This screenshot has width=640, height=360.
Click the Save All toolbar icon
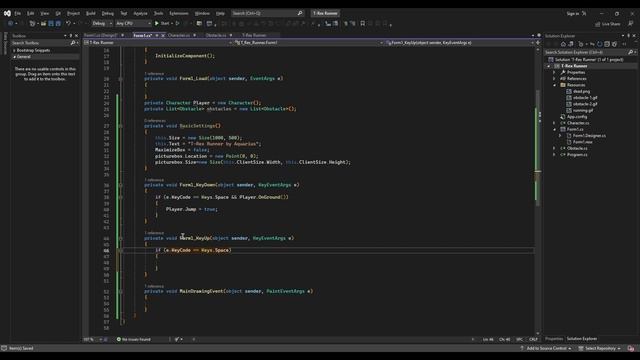58,24
